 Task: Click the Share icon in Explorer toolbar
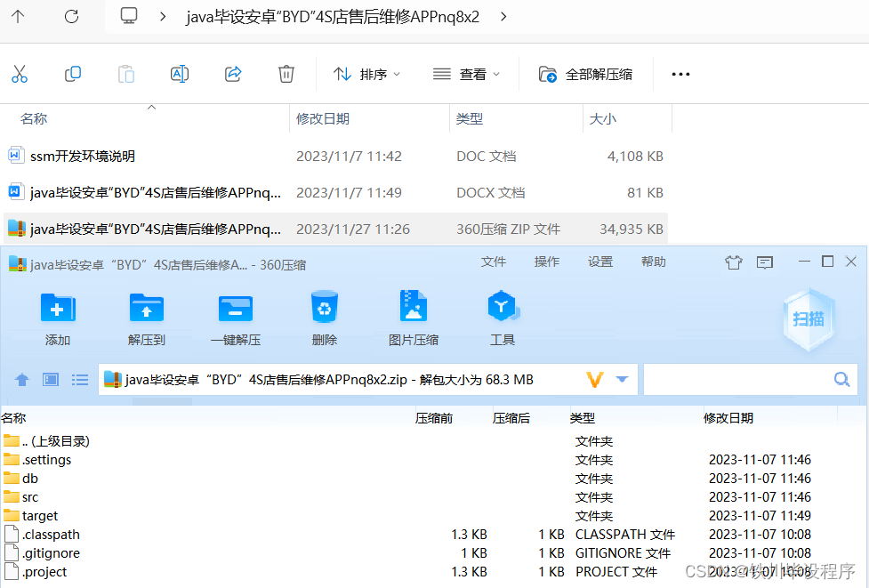point(233,74)
